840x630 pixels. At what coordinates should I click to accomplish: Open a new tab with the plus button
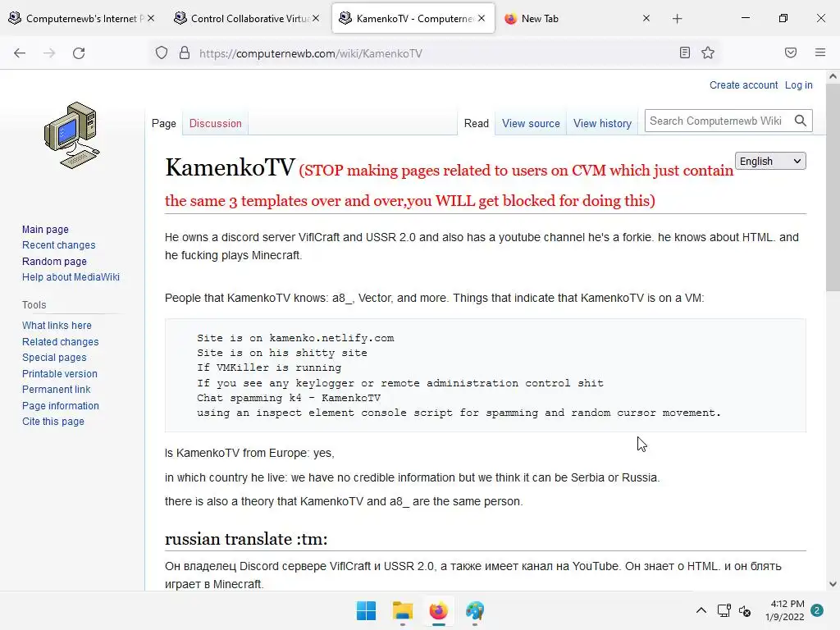(677, 19)
